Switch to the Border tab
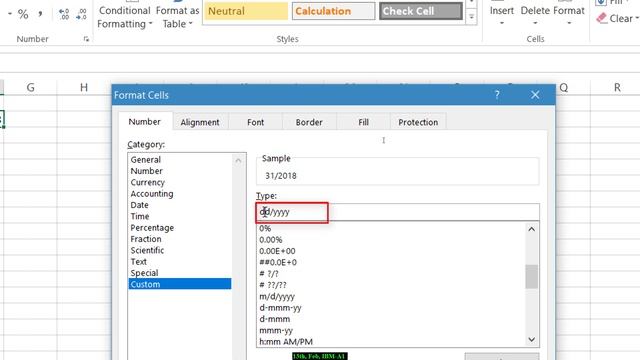 point(309,122)
